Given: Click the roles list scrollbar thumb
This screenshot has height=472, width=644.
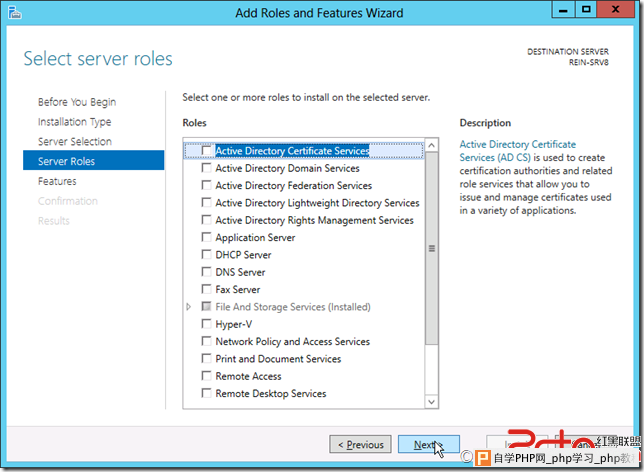Looking at the screenshot, I should [431, 248].
